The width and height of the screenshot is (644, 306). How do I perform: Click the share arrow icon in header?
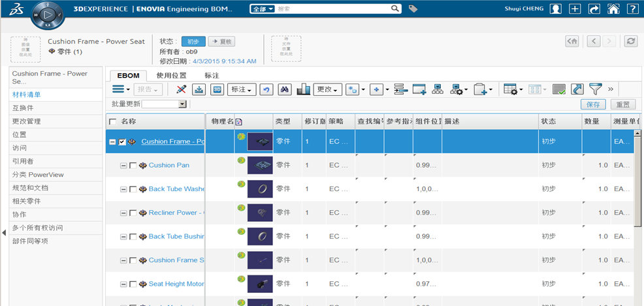pos(594,8)
